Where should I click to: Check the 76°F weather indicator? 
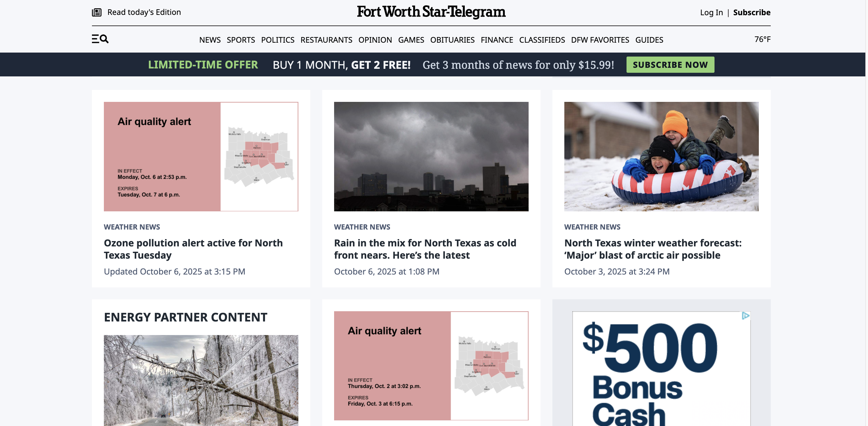point(762,39)
